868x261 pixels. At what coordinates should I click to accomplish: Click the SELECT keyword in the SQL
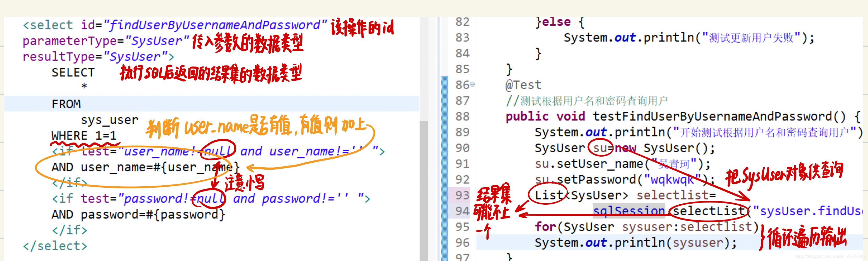click(x=73, y=72)
